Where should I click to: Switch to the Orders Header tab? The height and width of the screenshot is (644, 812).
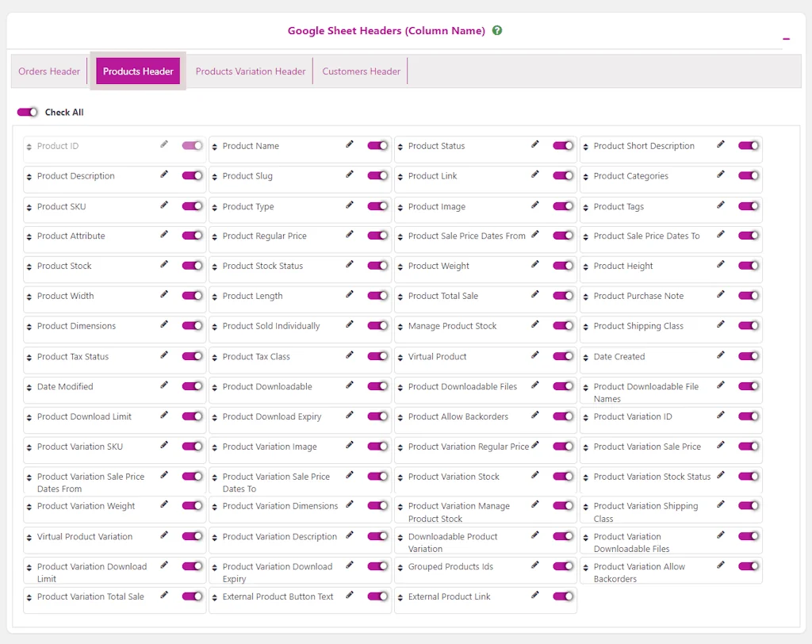click(49, 71)
